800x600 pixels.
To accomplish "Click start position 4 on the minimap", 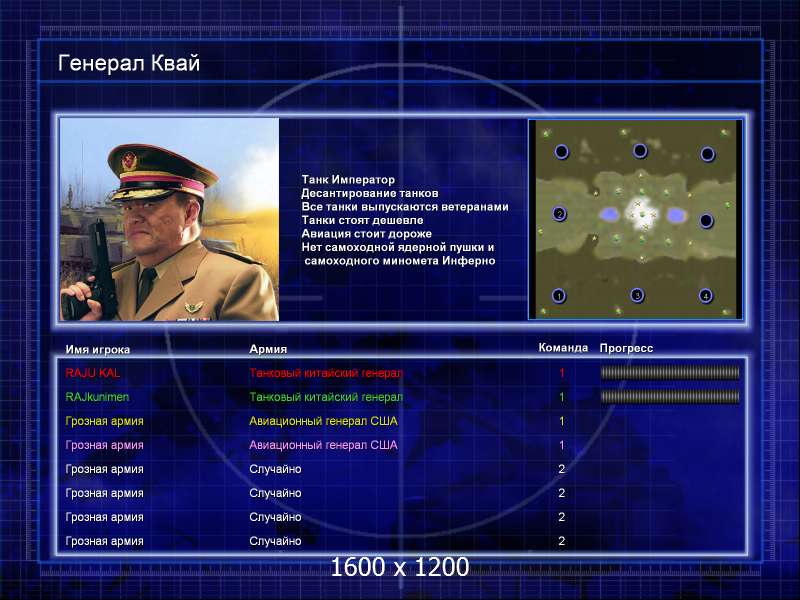I will [x=706, y=295].
